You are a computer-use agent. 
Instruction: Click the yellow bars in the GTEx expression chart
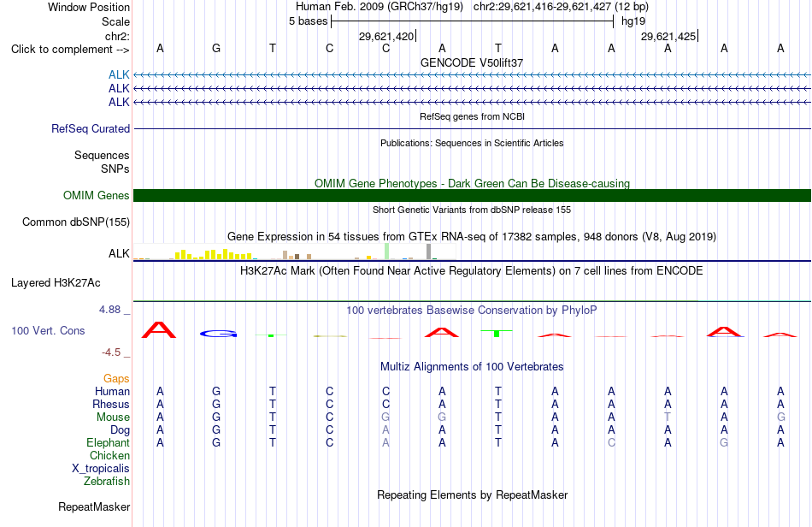pyautogui.click(x=214, y=254)
